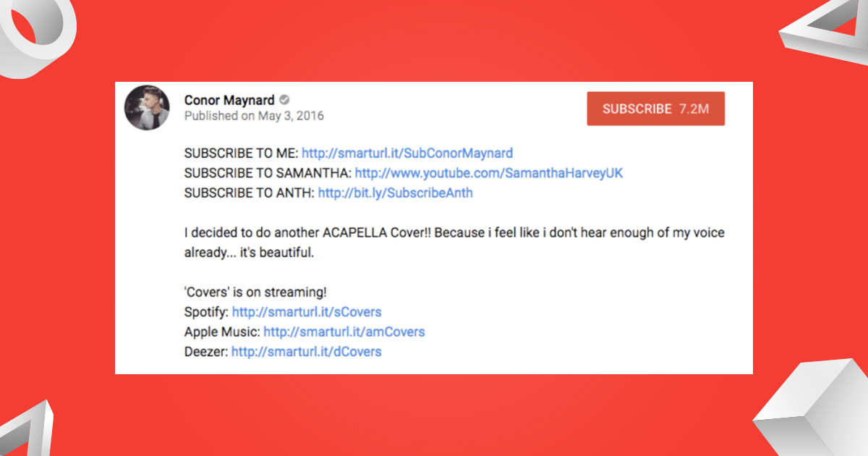868x456 pixels.
Task: Click the SUBSCRIBE TO ANTH label text
Action: (x=250, y=193)
